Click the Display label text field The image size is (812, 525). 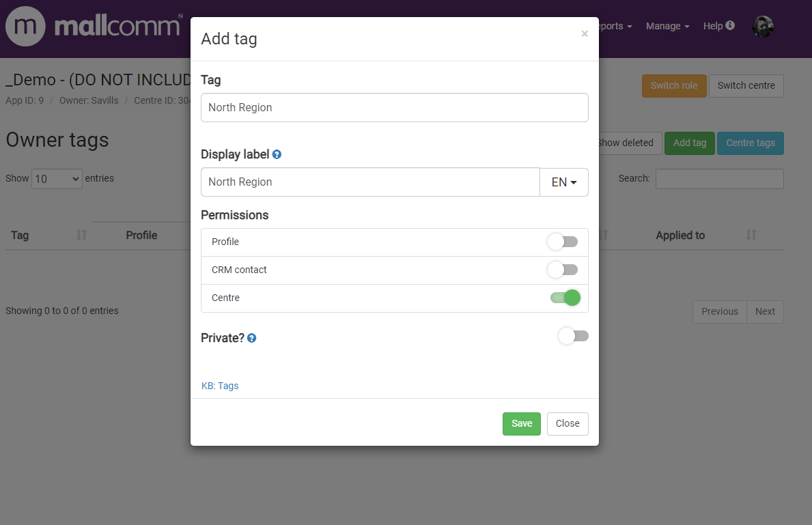[370, 182]
